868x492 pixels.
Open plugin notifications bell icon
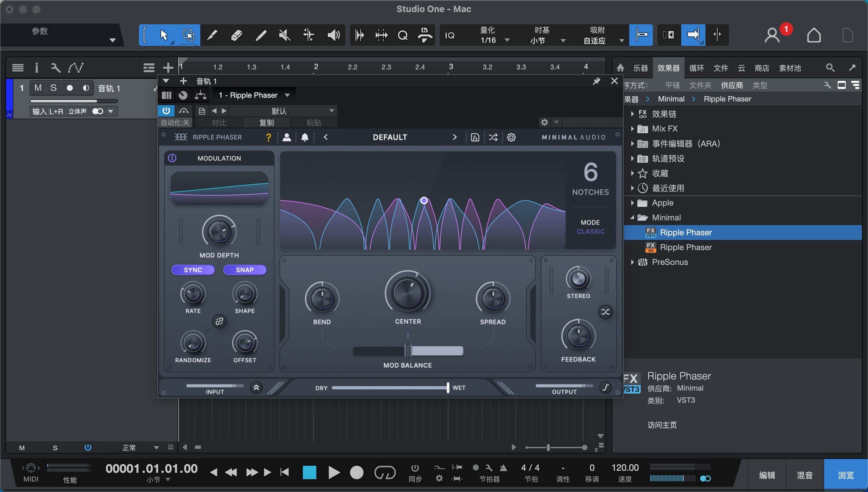pyautogui.click(x=305, y=137)
